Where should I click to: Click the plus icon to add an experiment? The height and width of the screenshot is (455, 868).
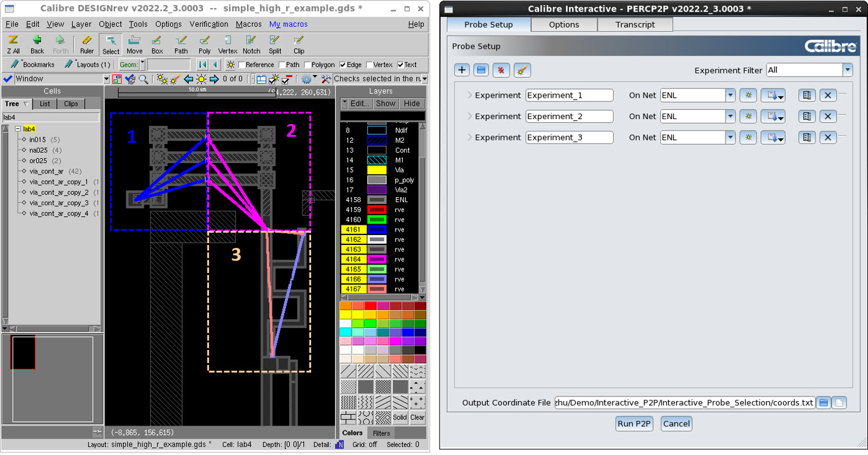point(462,70)
